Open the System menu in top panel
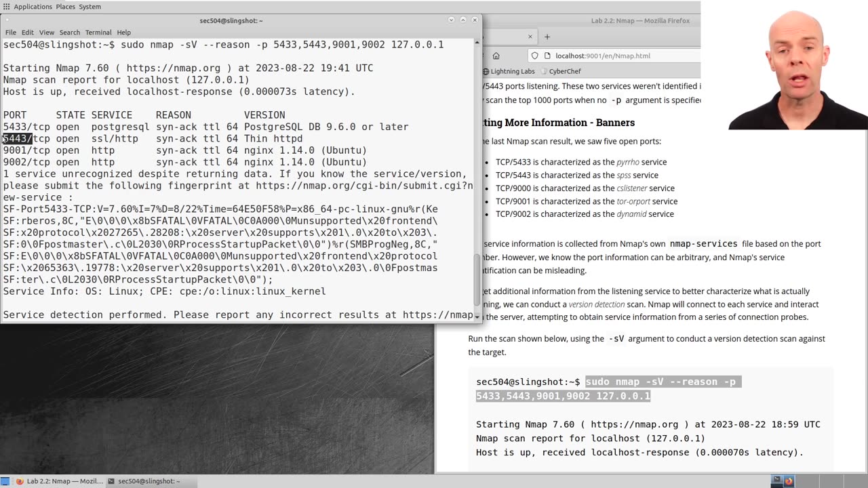The width and height of the screenshot is (868, 488). coord(90,7)
